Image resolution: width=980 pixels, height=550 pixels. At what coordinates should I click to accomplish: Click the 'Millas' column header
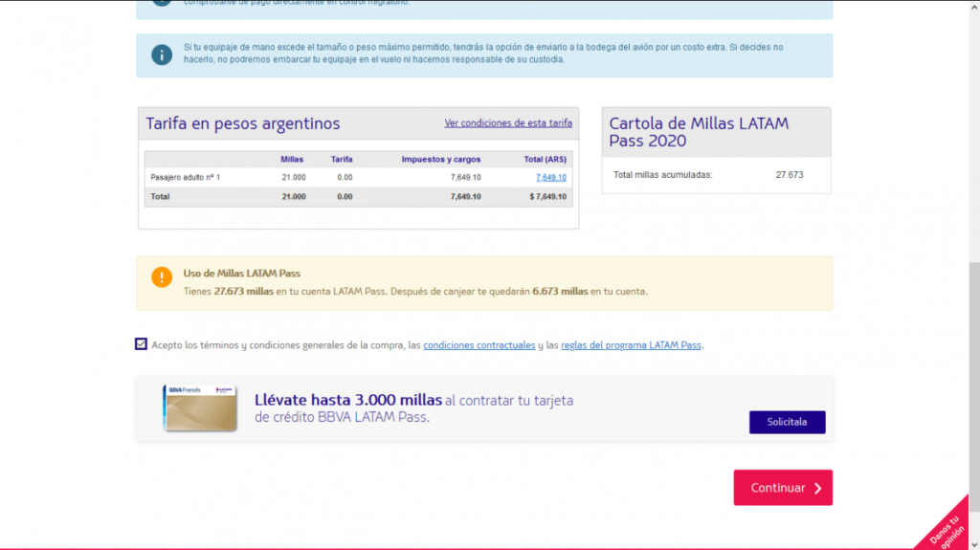pos(292,160)
